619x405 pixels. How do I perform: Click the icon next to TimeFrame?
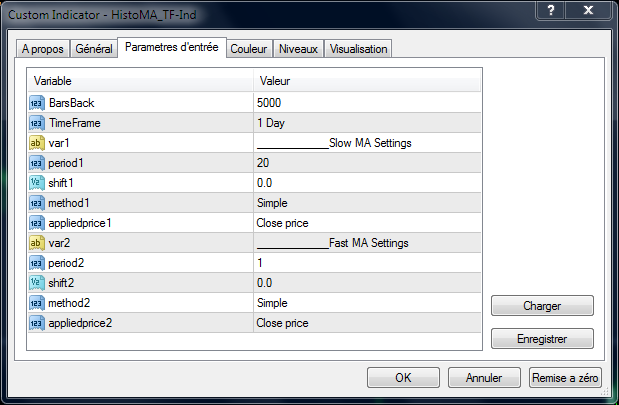coord(38,123)
